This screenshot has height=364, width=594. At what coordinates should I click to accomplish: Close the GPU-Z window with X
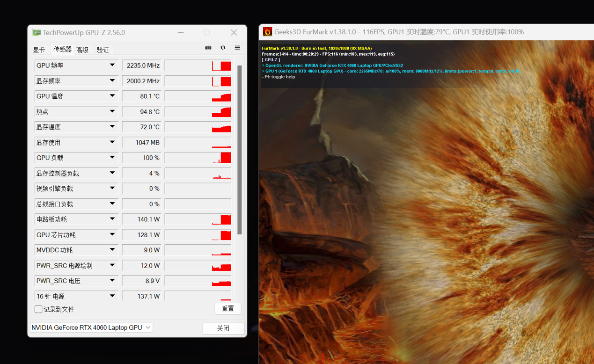pos(234,33)
